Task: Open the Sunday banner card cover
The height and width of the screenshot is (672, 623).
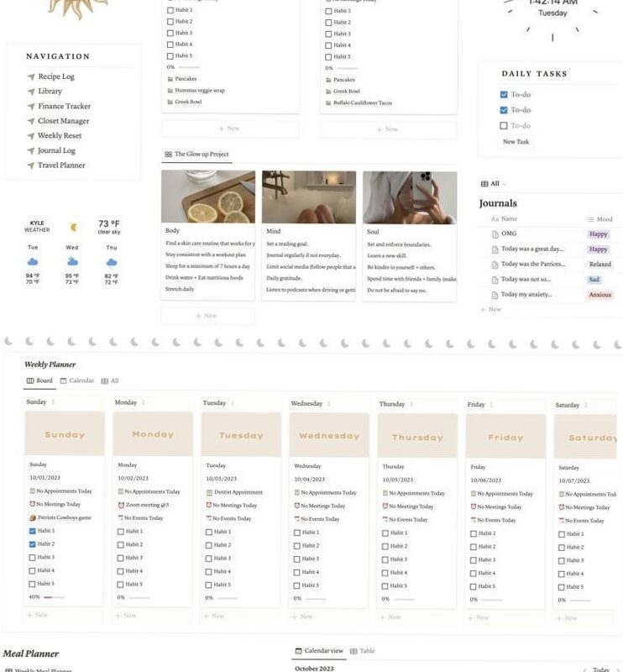Action: tap(65, 433)
